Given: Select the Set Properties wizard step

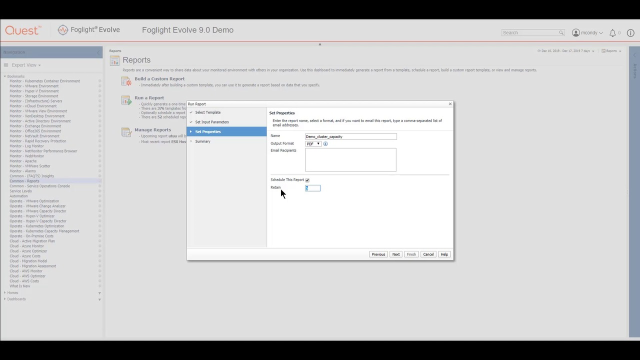Looking at the screenshot, I should 227,131.
